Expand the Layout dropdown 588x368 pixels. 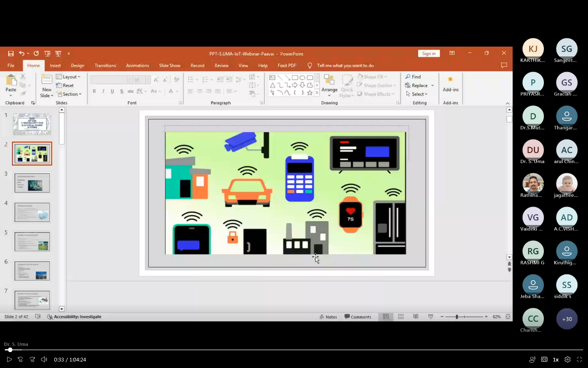[69, 77]
